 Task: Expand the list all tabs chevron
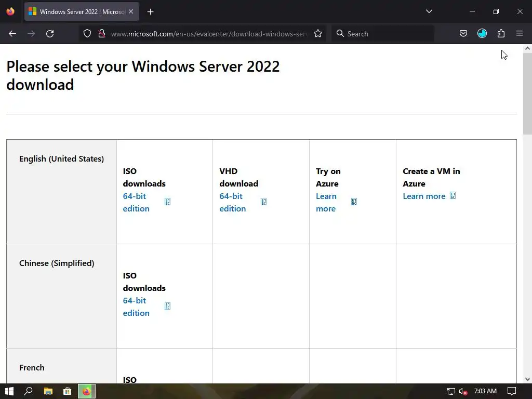429,11
